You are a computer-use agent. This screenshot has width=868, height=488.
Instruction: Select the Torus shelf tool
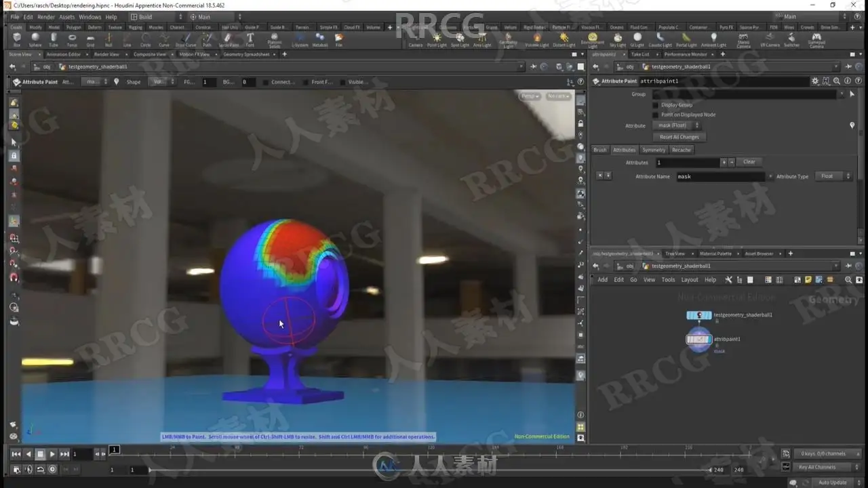pos(72,40)
